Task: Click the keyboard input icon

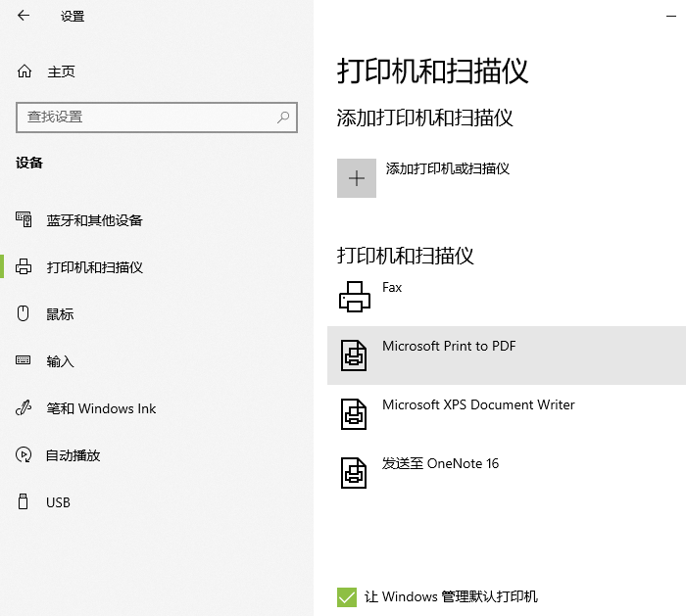Action: coord(24,360)
